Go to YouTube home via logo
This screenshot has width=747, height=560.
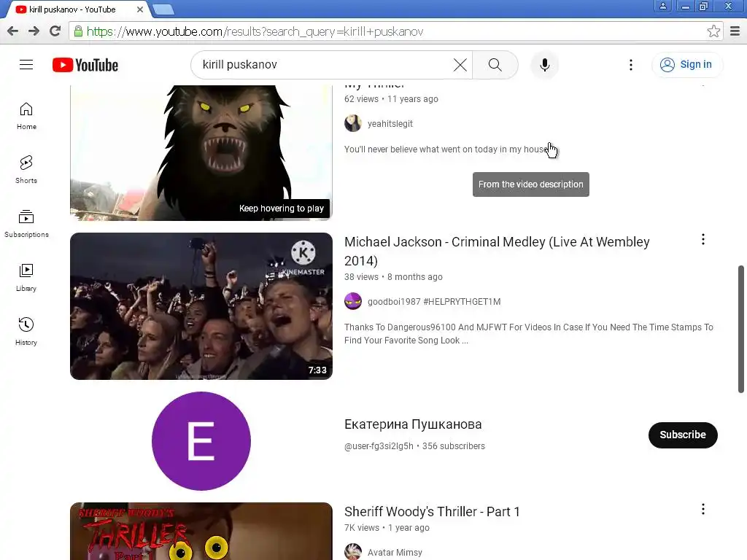click(85, 65)
